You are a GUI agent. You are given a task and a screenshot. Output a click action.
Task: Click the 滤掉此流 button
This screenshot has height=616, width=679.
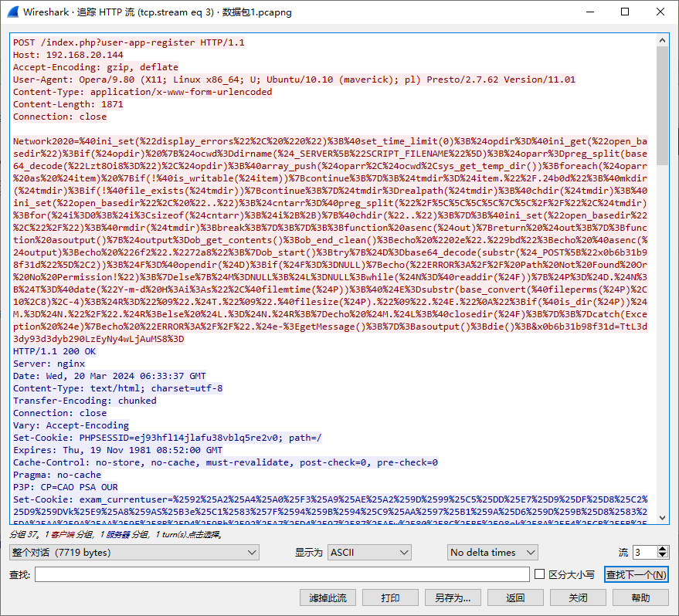pos(328,597)
